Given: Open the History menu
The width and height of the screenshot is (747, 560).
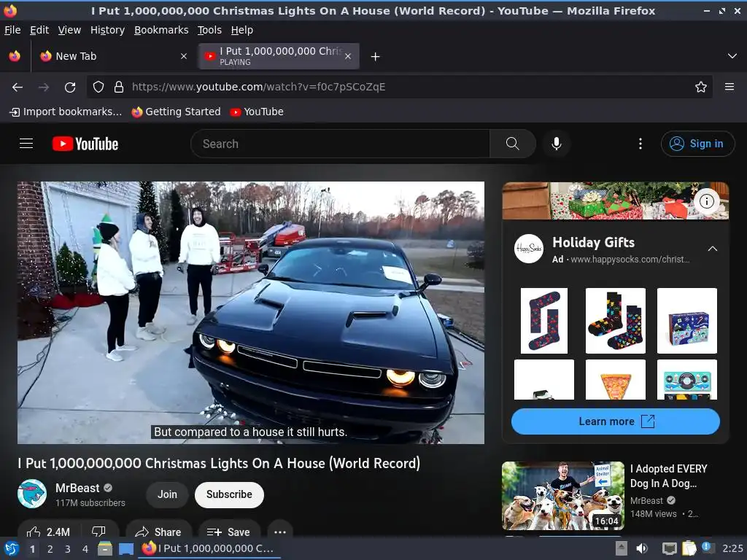Looking at the screenshot, I should pyautogui.click(x=108, y=30).
